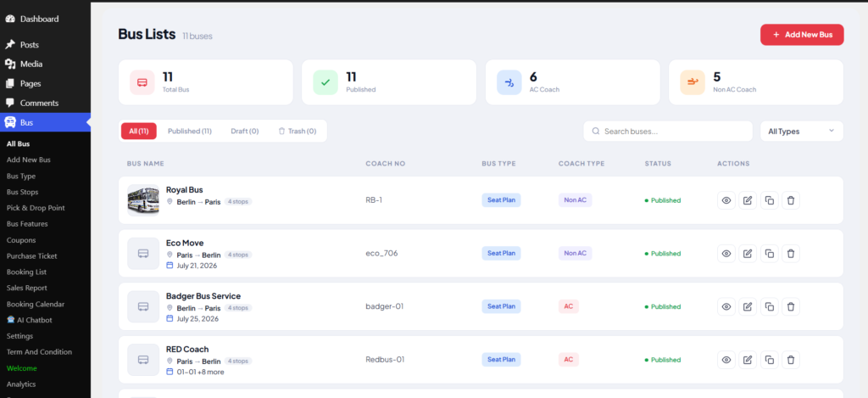Click the Published green checkmark icon
868x398 pixels.
325,82
